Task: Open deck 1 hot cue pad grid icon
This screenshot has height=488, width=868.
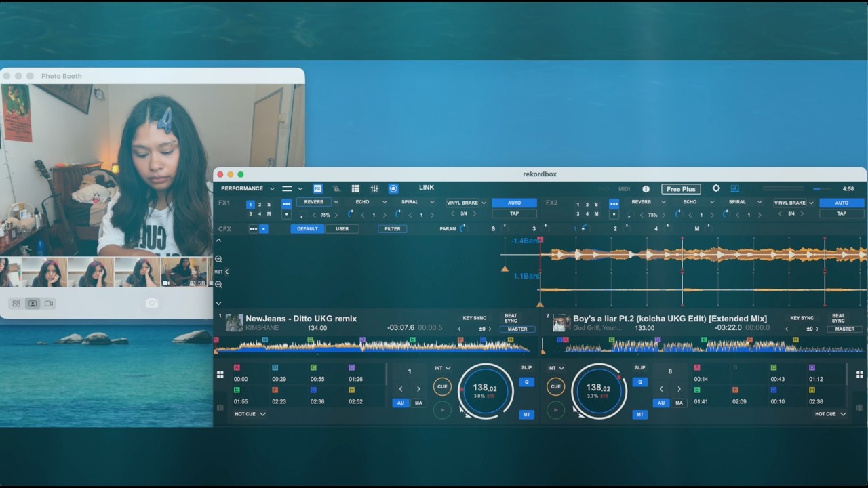Action: 220,375
